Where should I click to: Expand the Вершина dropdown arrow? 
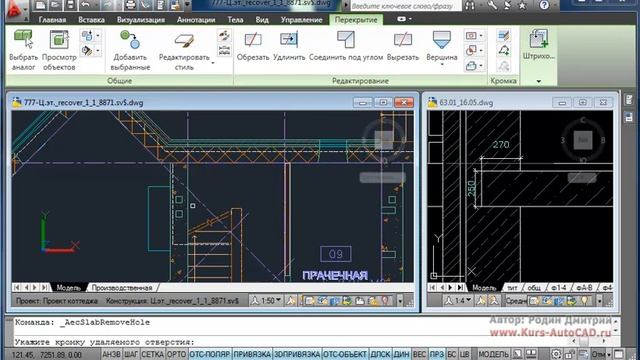coord(442,65)
